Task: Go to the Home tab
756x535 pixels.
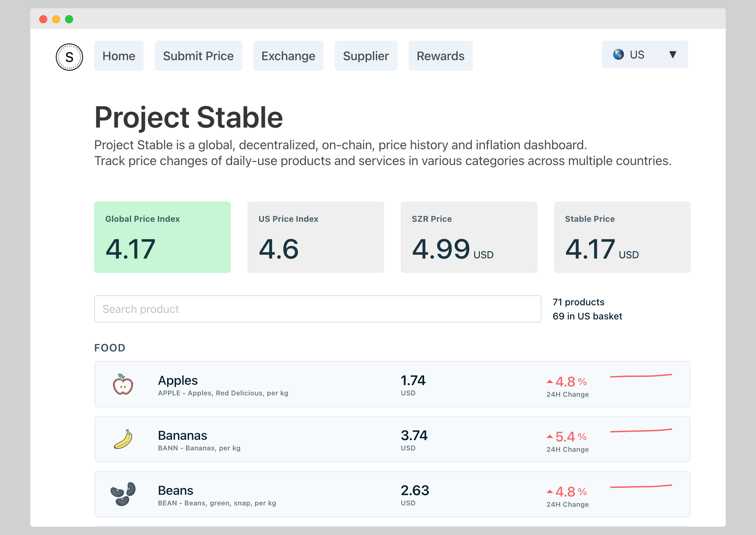Action: [x=119, y=56]
